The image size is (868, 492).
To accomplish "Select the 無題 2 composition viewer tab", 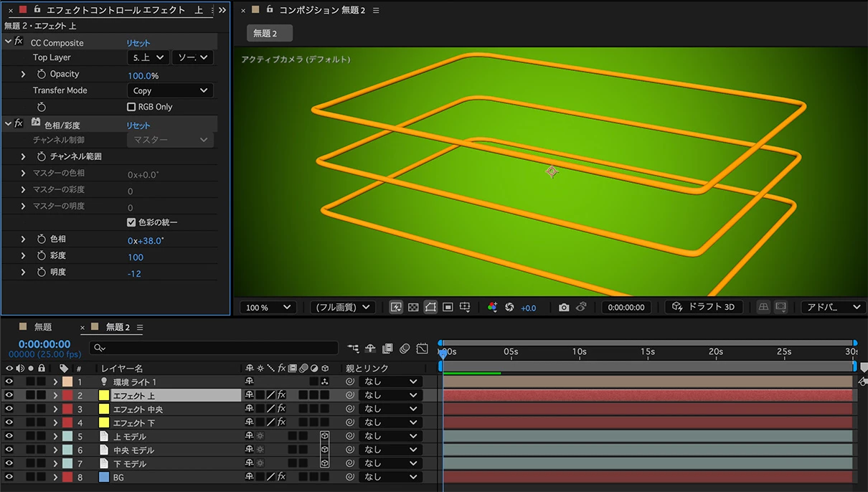I will coord(269,33).
